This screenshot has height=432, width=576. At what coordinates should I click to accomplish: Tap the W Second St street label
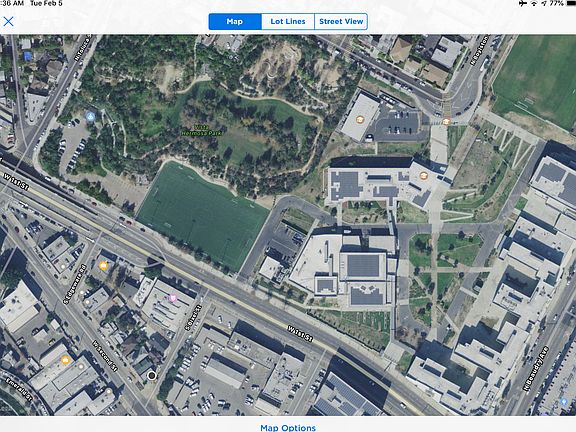point(105,356)
